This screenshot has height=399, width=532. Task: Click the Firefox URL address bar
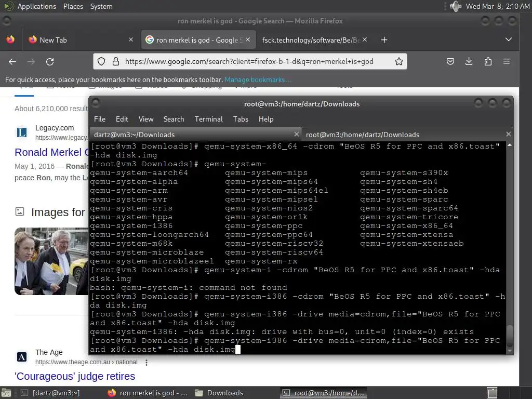pos(249,61)
